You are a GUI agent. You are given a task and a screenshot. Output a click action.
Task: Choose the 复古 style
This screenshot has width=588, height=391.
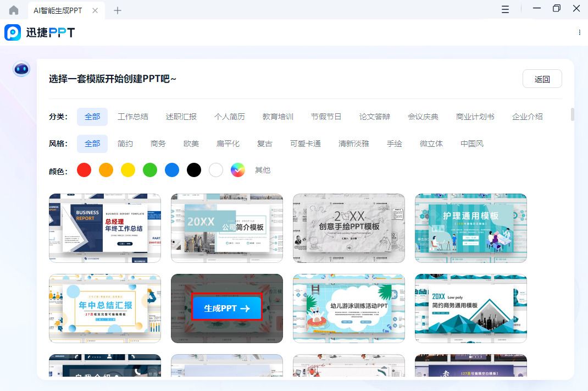click(x=265, y=144)
